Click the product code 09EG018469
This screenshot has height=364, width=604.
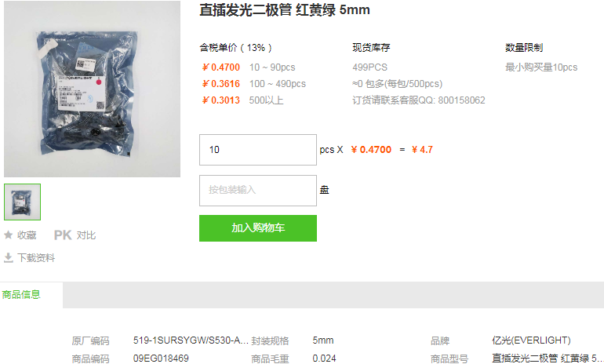(x=161, y=359)
